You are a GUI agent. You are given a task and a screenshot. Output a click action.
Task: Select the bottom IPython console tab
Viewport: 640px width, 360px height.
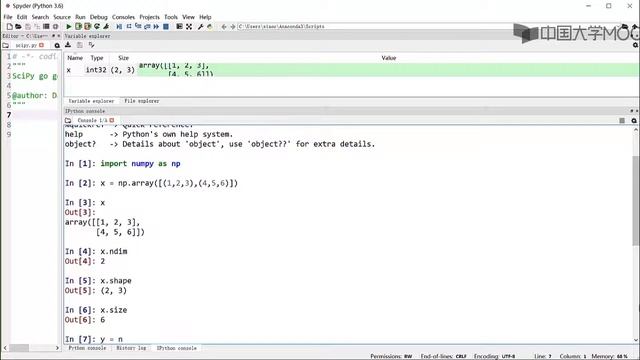pos(176,348)
